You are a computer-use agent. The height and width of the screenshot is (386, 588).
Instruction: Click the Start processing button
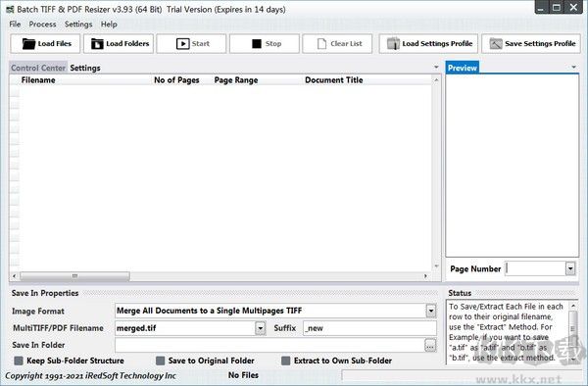tap(191, 44)
